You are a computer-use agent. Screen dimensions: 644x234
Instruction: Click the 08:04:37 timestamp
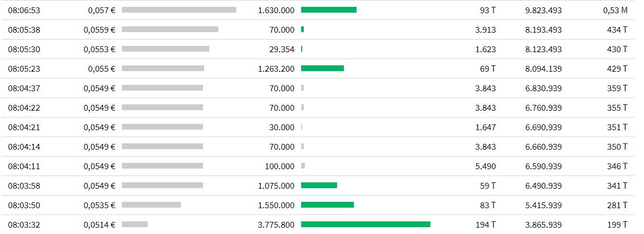pyautogui.click(x=24, y=89)
